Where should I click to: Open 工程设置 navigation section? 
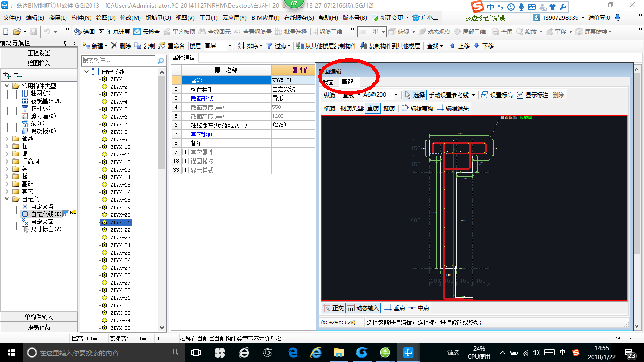pos(39,53)
